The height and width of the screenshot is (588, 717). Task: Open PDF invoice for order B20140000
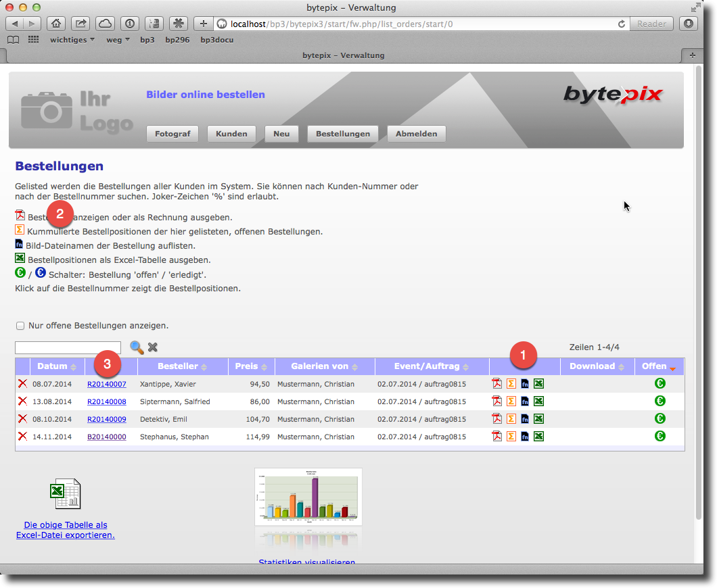[496, 437]
